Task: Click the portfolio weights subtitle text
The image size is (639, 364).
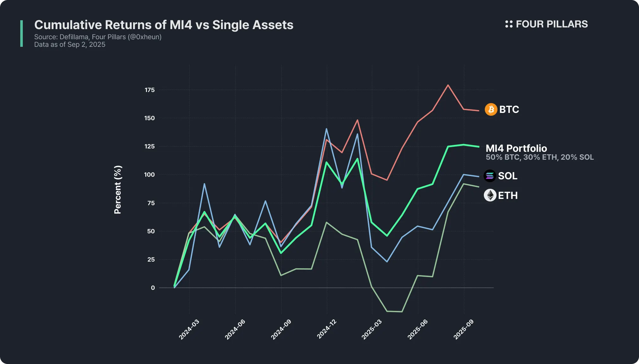Action: [540, 157]
